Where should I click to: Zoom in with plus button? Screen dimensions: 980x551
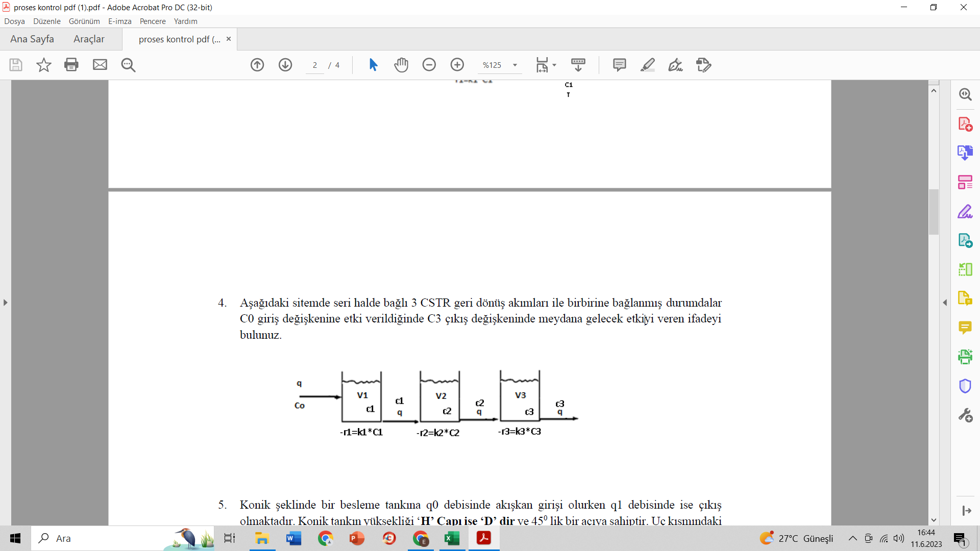[457, 65]
